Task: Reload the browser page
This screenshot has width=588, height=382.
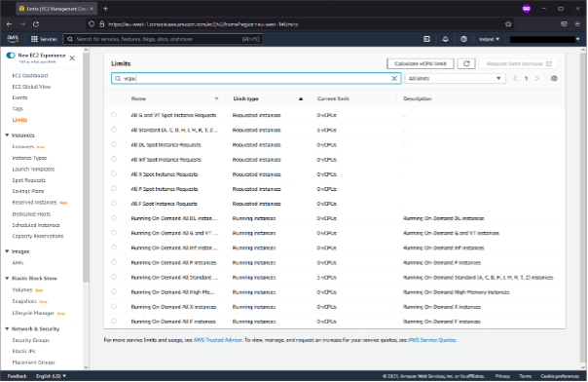Action: [36, 24]
